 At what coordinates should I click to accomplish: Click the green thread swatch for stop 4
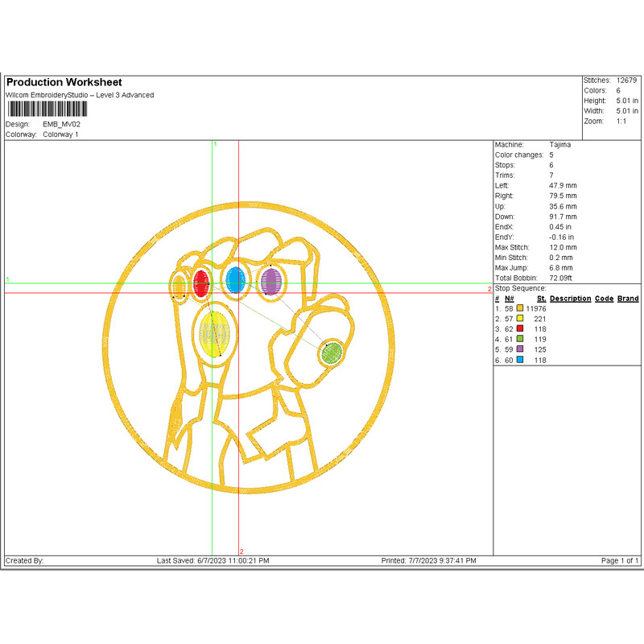point(520,340)
